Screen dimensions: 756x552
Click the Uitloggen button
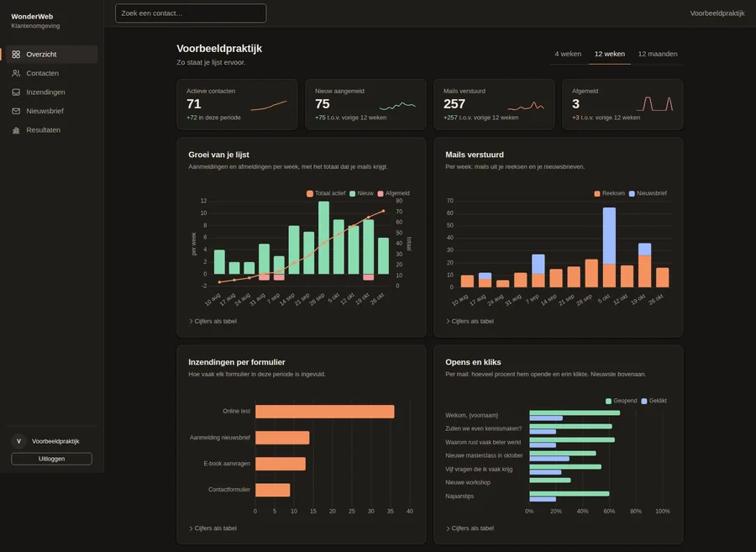[x=51, y=459]
